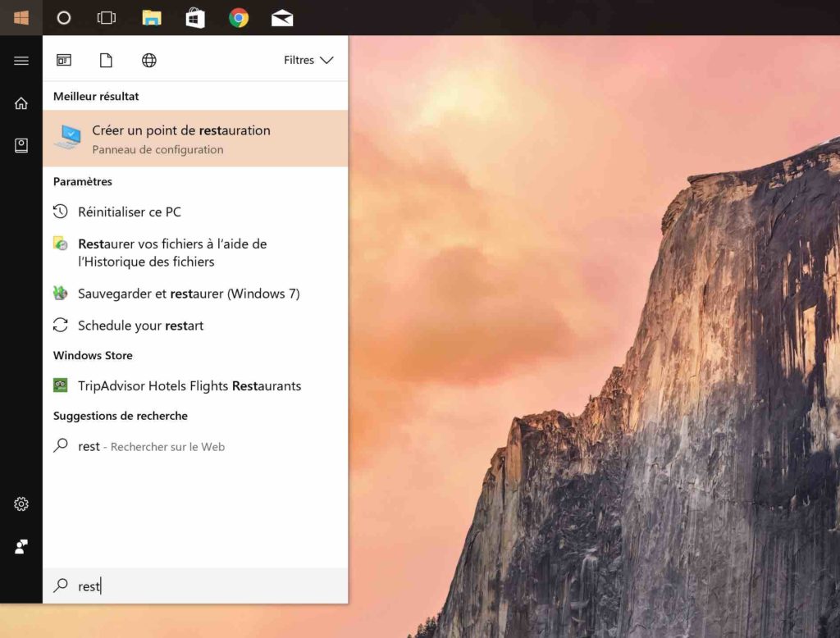Viewport: 840px width, 638px height.
Task: Launch Google Chrome from the taskbar
Action: (x=239, y=16)
